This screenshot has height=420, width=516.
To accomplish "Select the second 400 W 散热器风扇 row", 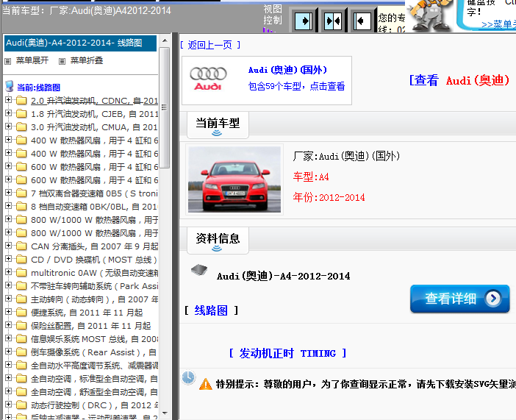I will [94, 154].
